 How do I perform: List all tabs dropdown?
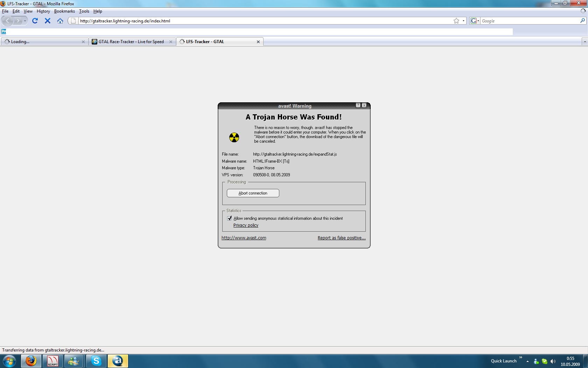(584, 42)
